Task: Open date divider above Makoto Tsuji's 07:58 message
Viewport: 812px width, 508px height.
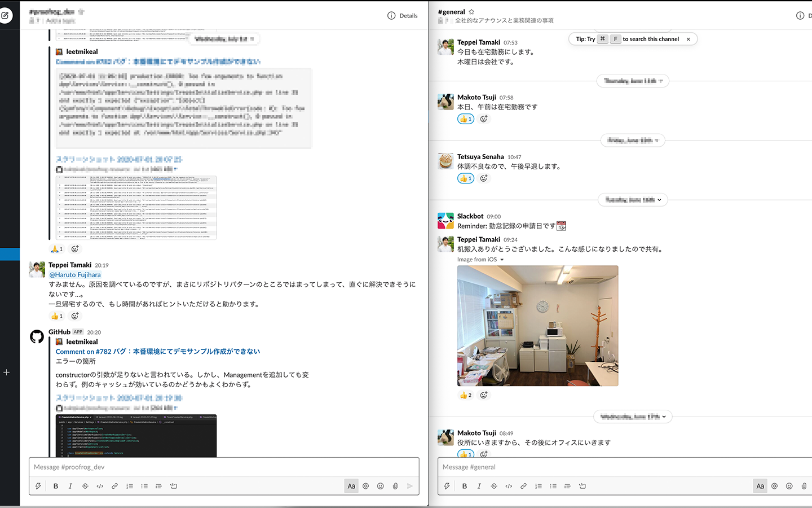Action: [x=633, y=81]
